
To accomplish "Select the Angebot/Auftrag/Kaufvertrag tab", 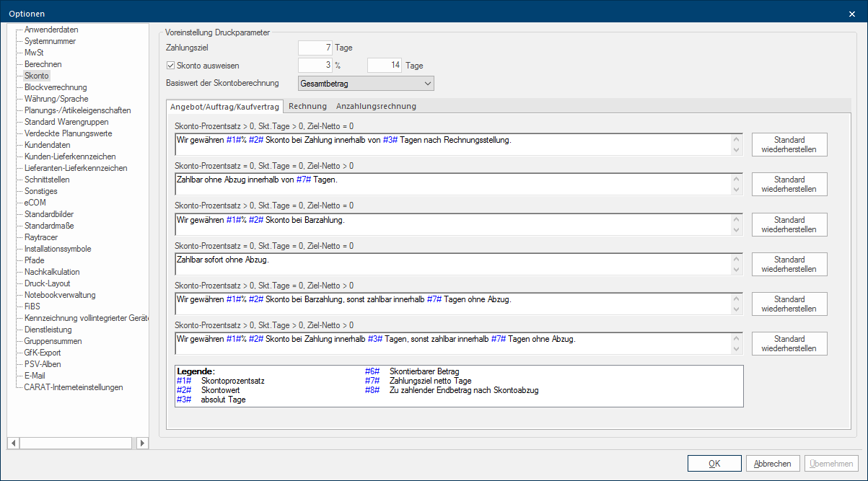I will 224,106.
